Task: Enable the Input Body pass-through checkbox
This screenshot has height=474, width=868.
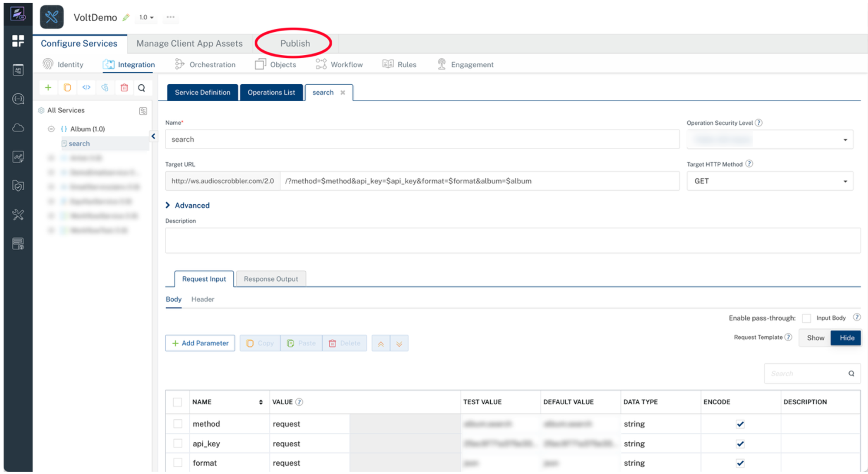Action: click(x=806, y=318)
